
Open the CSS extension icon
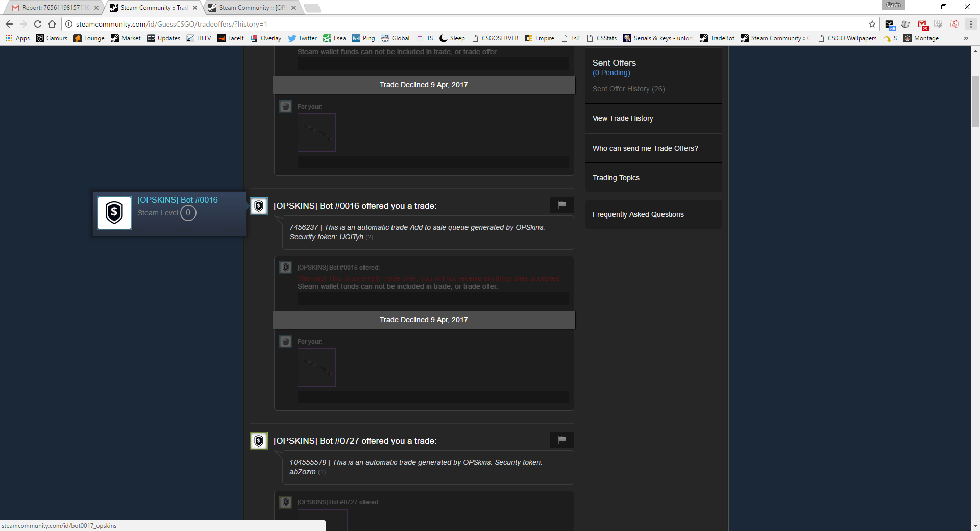[938, 24]
